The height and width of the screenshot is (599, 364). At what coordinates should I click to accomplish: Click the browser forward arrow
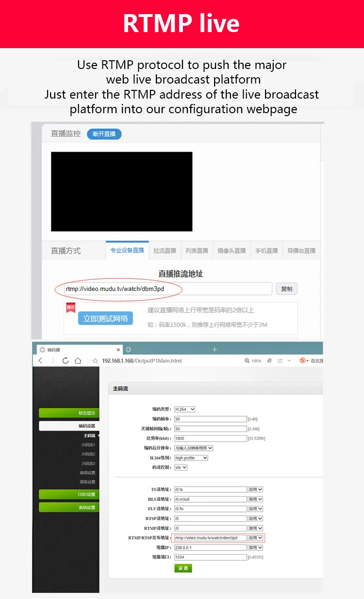click(53, 360)
